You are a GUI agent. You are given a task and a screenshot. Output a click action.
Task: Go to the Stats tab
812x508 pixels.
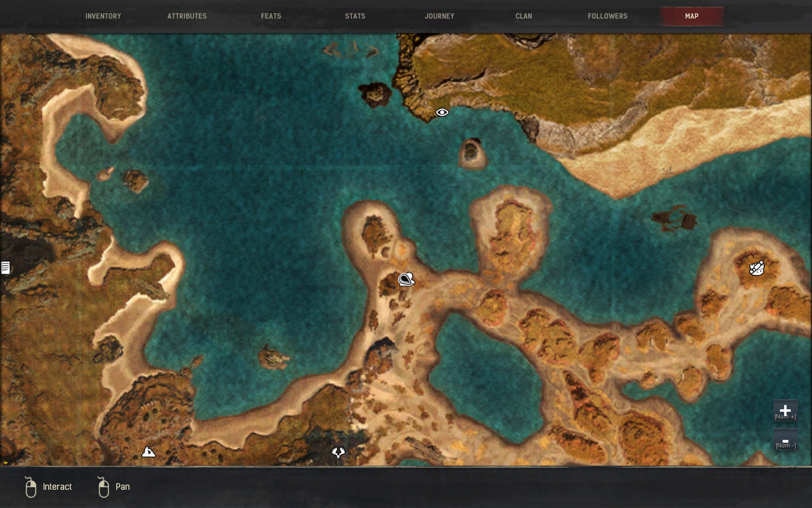point(355,16)
